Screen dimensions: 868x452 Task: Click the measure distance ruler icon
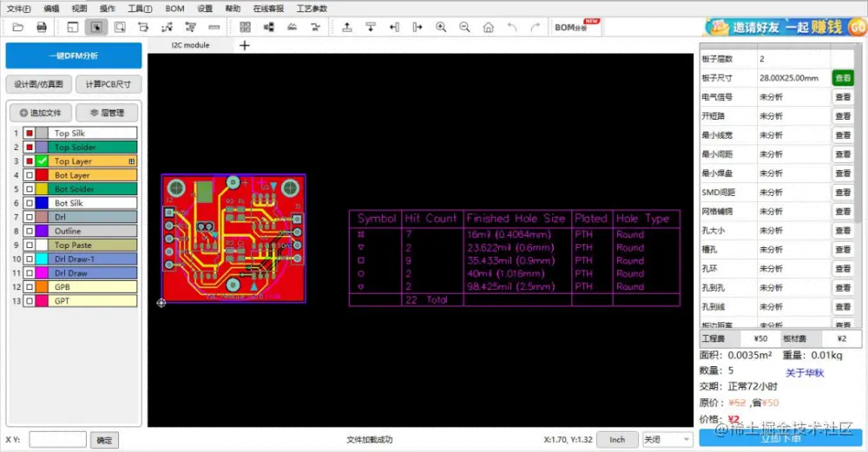click(214, 27)
